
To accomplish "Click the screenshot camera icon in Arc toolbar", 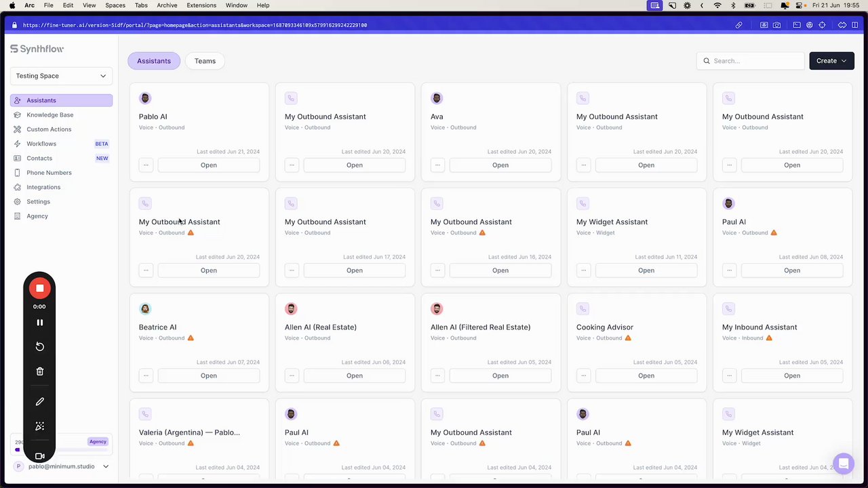I will click(x=776, y=25).
